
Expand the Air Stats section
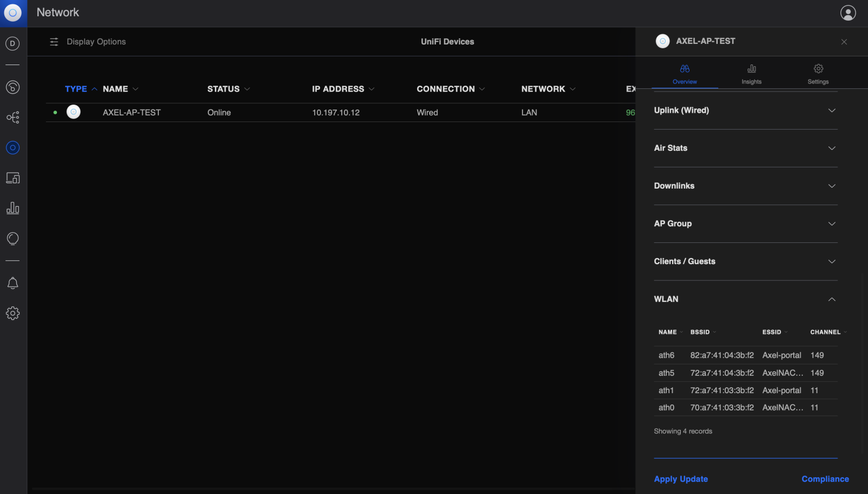(x=745, y=148)
